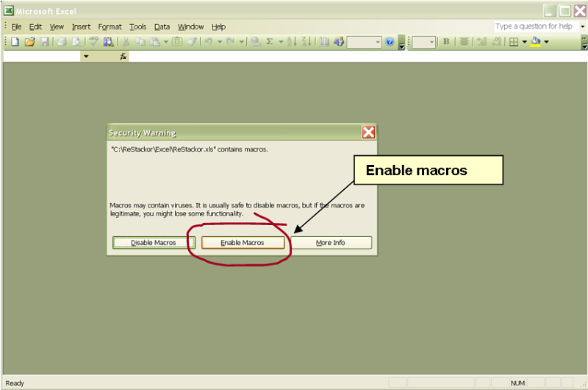588x390 pixels.
Task: Open the Name Box dropdown arrow
Action: pos(86,57)
